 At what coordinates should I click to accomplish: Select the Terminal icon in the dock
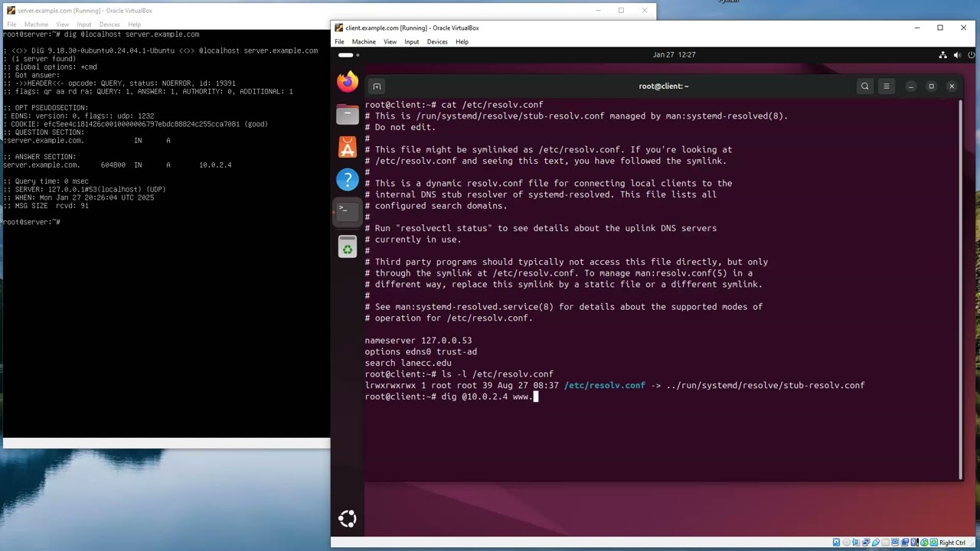348,212
